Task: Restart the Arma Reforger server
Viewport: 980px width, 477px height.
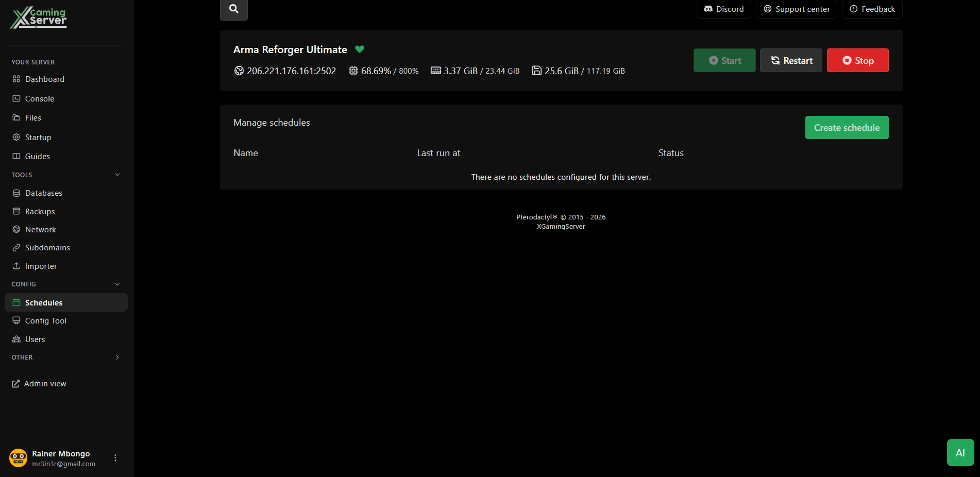Action: coord(791,61)
